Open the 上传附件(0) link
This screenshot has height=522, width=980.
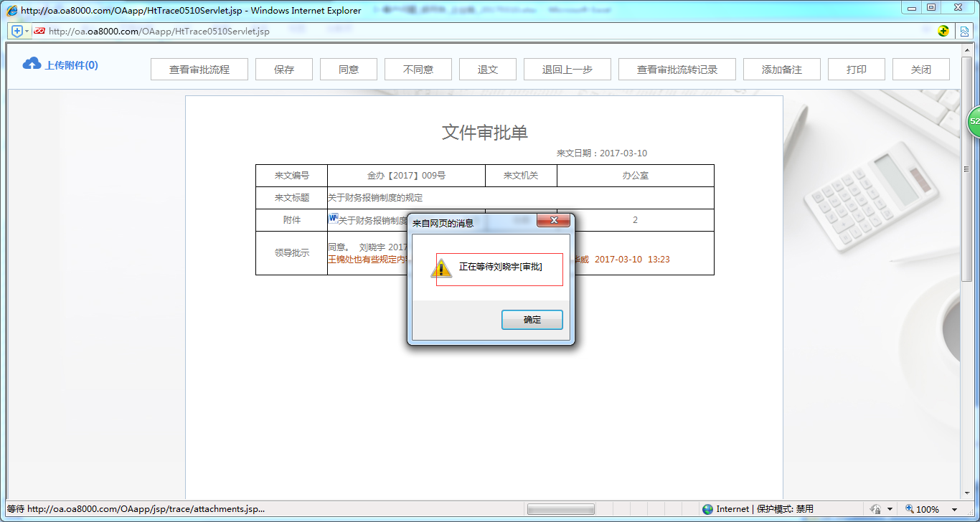click(71, 65)
